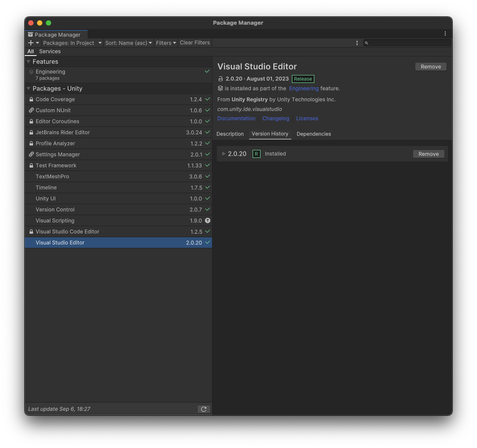Expand the 2.0.20 version entry
Screen dimensions: 477x448
[x=224, y=154]
